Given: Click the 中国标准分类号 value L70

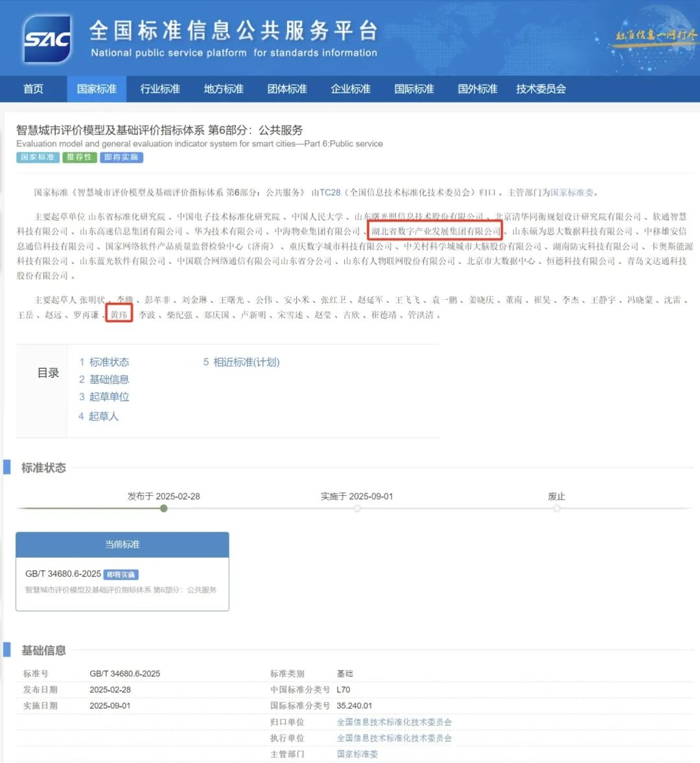Looking at the screenshot, I should tap(344, 690).
